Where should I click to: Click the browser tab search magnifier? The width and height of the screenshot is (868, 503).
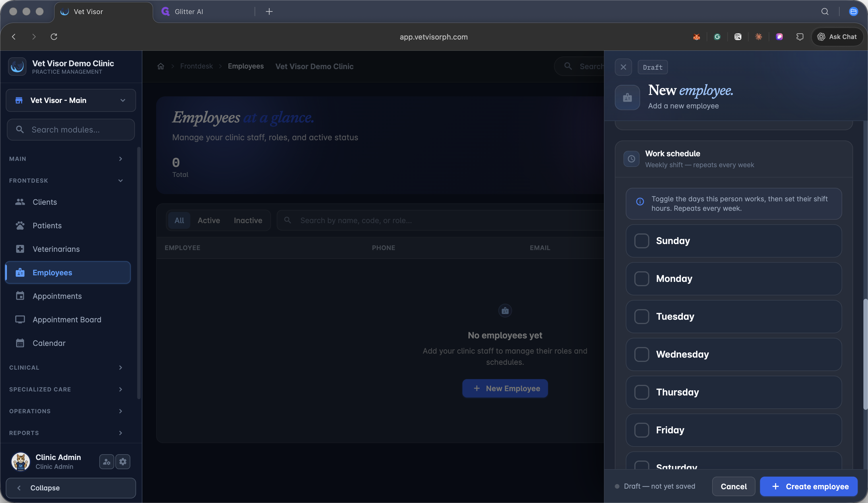[x=825, y=12]
